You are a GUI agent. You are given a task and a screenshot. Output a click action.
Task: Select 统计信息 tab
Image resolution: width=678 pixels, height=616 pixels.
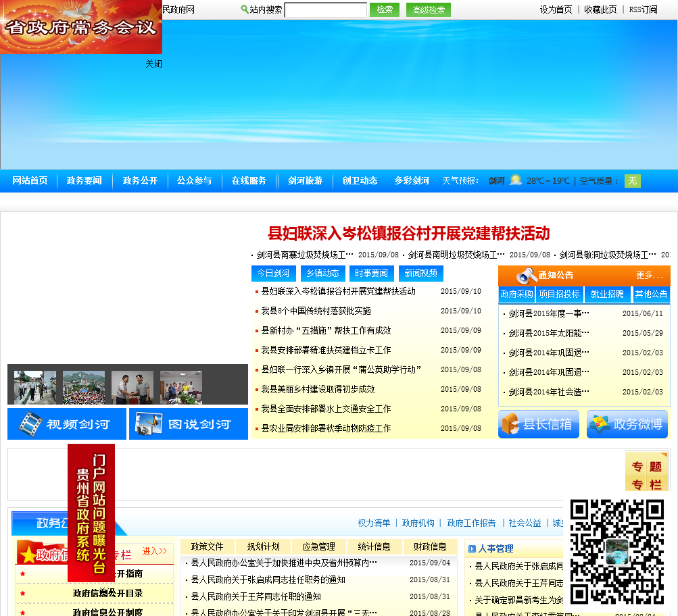coord(374,547)
